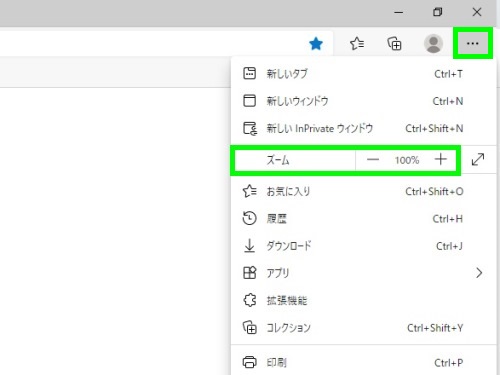Open 新しい InPrivate ウィンドウ menu item
Image resolution: width=500 pixels, height=375 pixels.
pos(363,128)
